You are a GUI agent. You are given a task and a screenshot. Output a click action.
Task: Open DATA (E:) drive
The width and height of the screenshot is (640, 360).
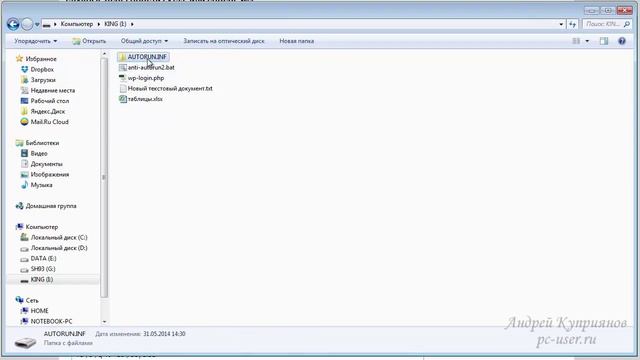43,259
